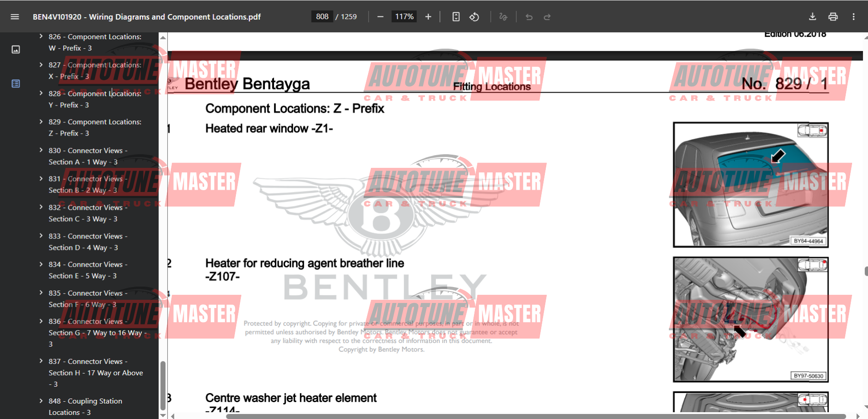868x419 pixels.
Task: Print the wiring diagrams document
Action: 833,17
